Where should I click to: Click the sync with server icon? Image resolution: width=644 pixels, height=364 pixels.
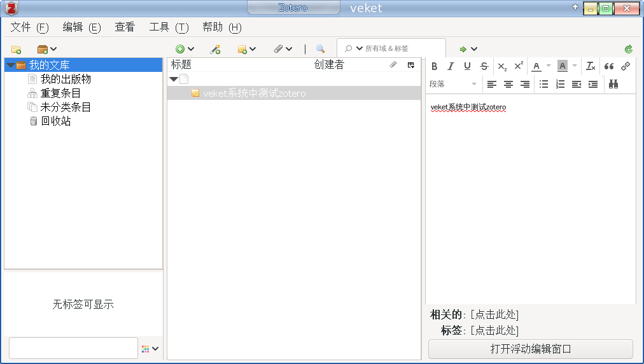[x=628, y=49]
